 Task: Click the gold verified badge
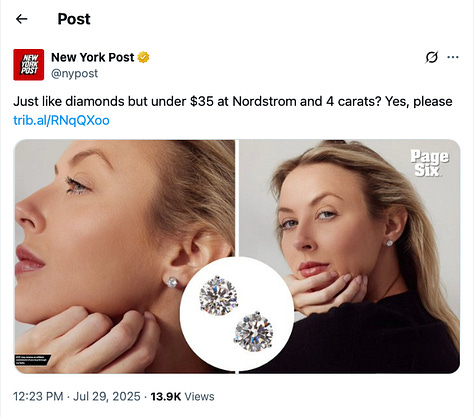pos(144,57)
